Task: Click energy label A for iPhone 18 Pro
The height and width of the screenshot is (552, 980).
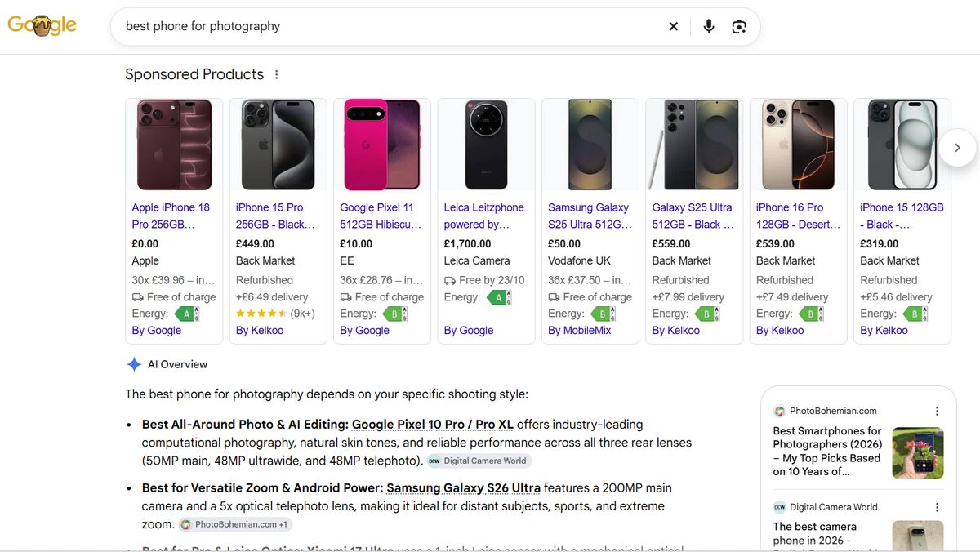Action: (x=185, y=314)
